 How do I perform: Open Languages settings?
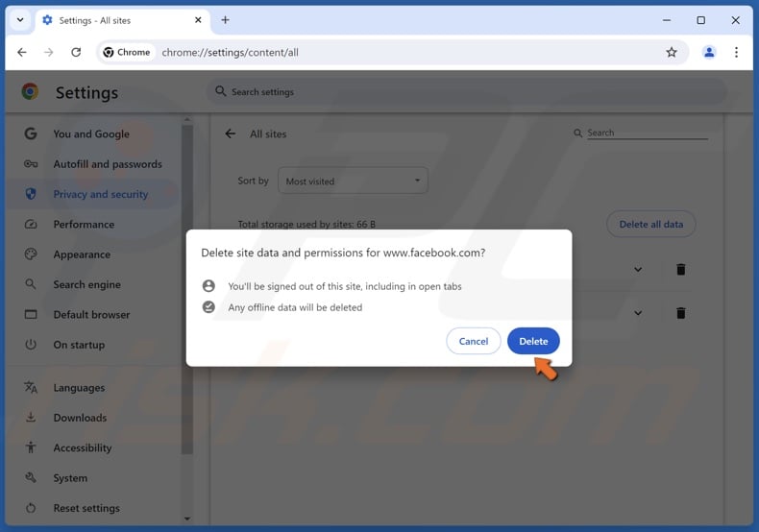[93, 388]
